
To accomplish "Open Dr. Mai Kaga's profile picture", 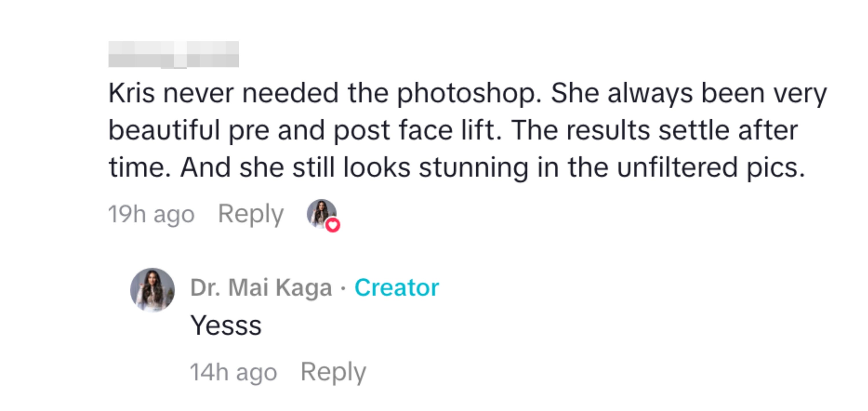I will [x=152, y=290].
